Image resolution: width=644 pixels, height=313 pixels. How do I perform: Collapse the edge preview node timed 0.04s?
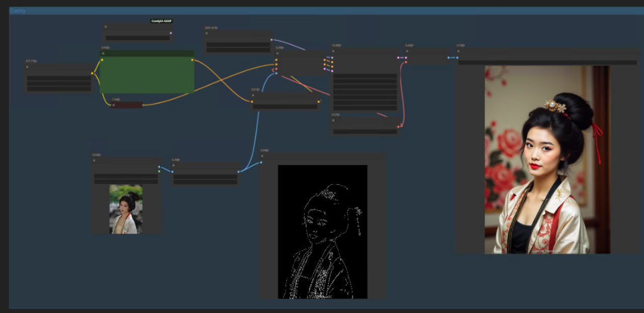[x=262, y=156]
